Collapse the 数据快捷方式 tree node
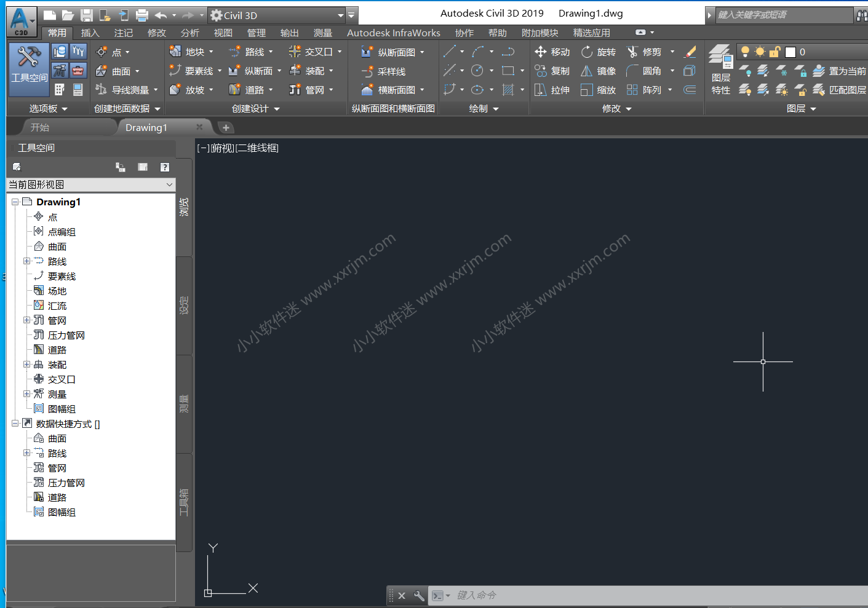Screen dimensions: 868x608 pyautogui.click(x=15, y=423)
